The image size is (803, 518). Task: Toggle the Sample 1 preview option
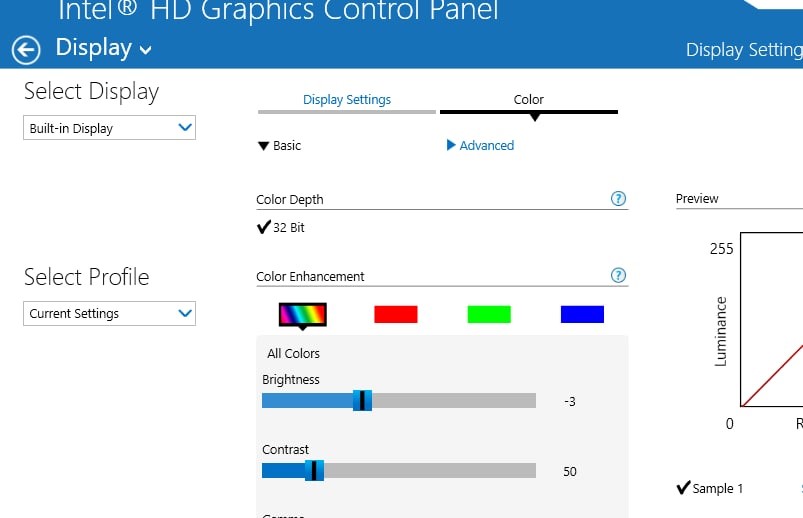tap(710, 489)
